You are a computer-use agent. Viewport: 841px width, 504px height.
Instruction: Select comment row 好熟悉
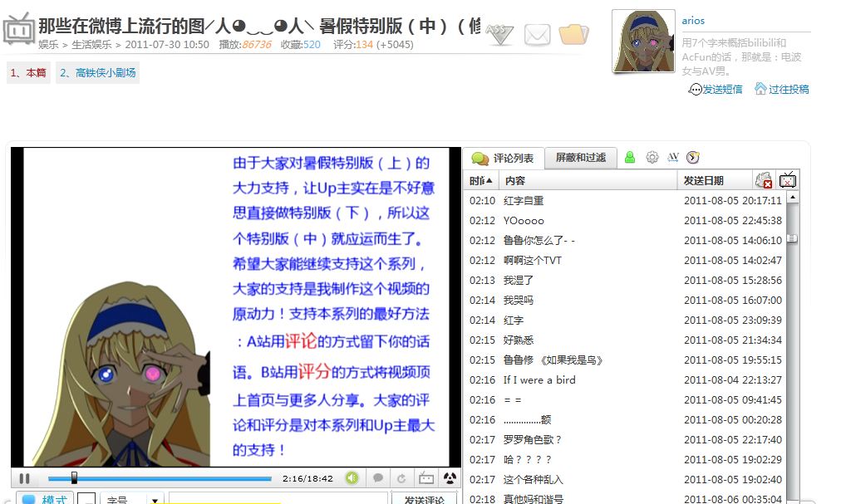pos(626,340)
